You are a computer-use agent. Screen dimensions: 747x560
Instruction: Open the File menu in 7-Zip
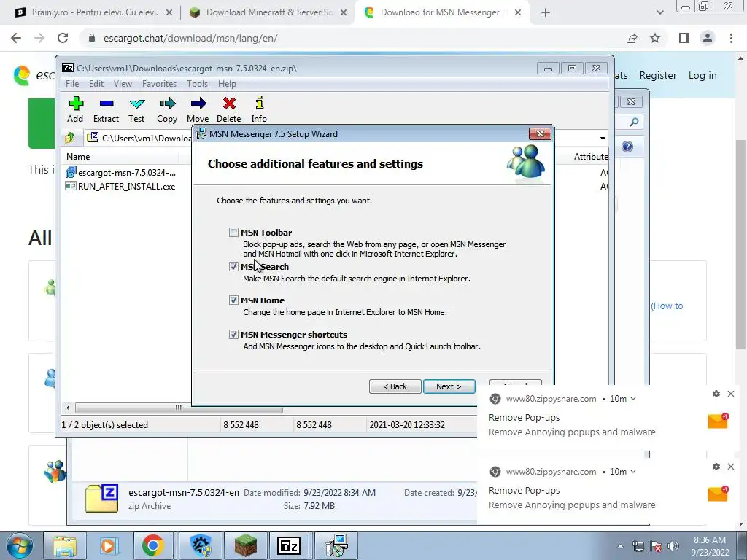coord(72,84)
